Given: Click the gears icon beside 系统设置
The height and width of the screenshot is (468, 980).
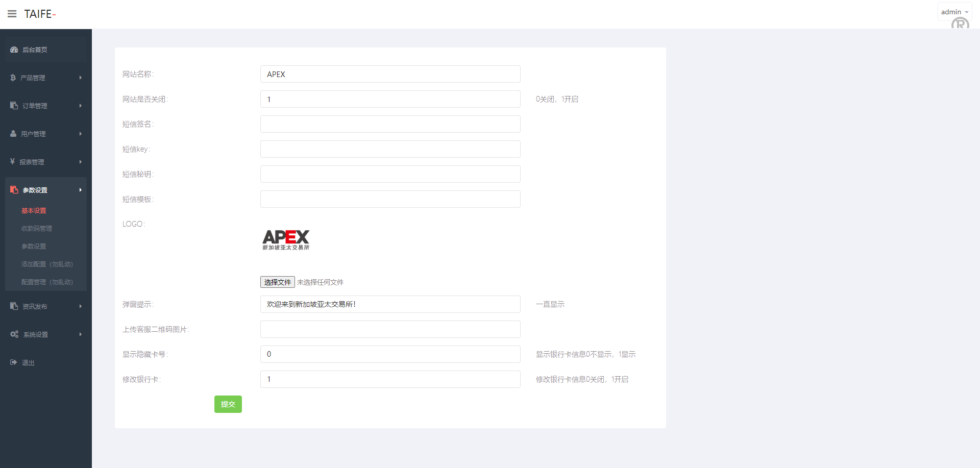Looking at the screenshot, I should coord(14,334).
